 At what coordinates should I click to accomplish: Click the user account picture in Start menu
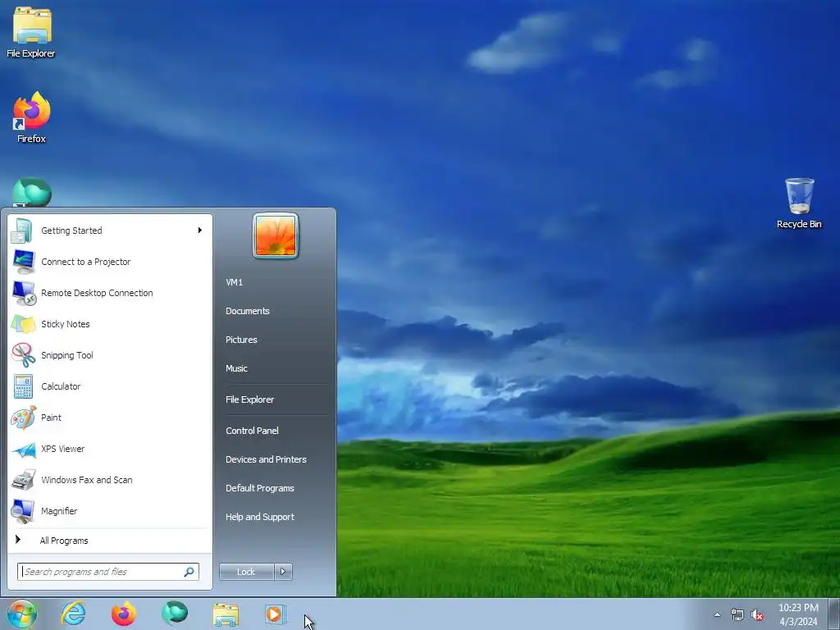(276, 235)
